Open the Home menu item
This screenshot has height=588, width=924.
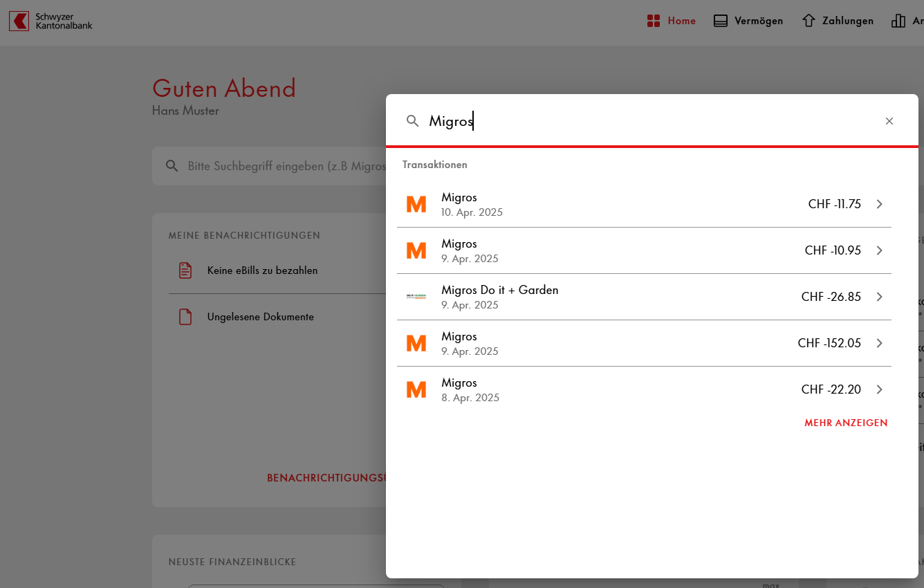click(671, 21)
